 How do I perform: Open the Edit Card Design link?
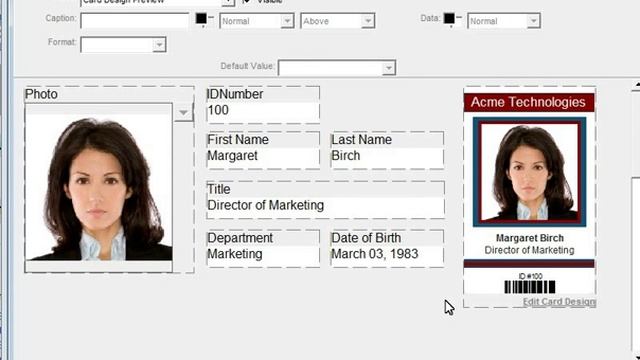tap(559, 302)
